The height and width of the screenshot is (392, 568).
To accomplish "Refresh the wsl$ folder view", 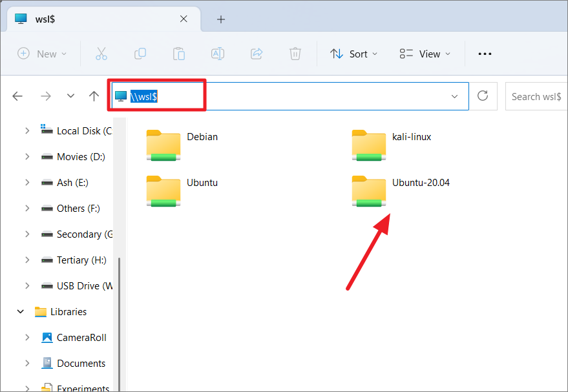I will point(483,96).
